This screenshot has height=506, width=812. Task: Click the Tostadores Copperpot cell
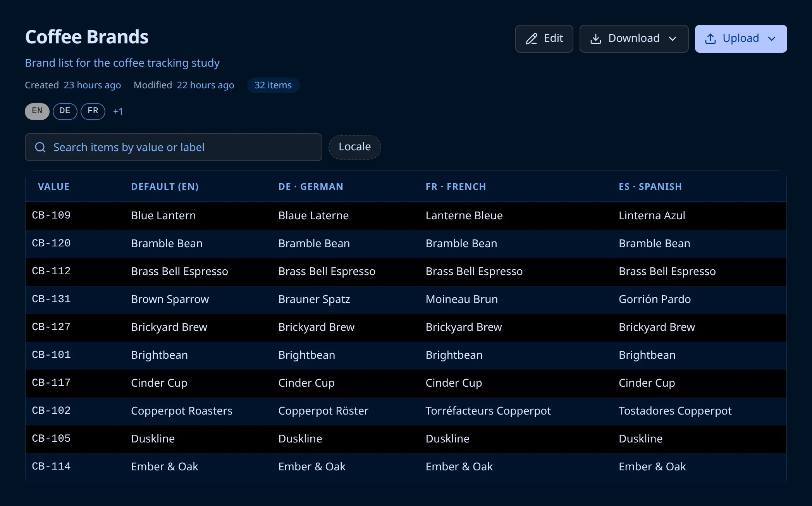click(675, 411)
